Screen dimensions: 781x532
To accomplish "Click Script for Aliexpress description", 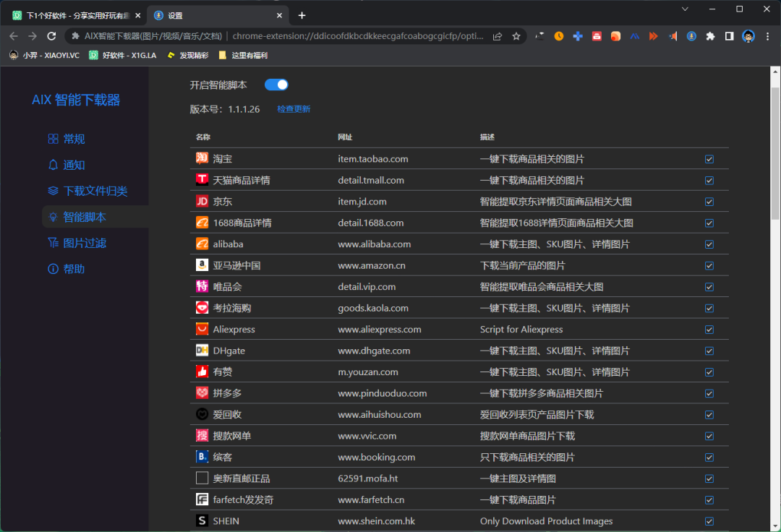I will (x=521, y=330).
